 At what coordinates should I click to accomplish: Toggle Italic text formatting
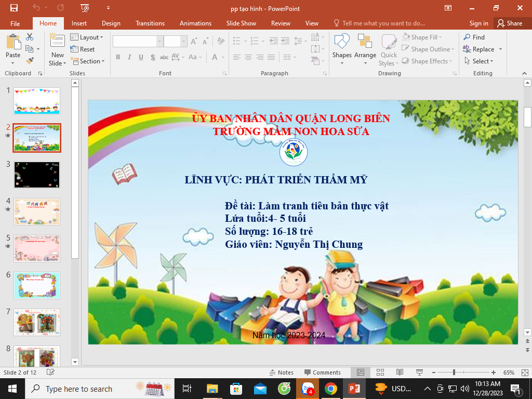pos(129,57)
